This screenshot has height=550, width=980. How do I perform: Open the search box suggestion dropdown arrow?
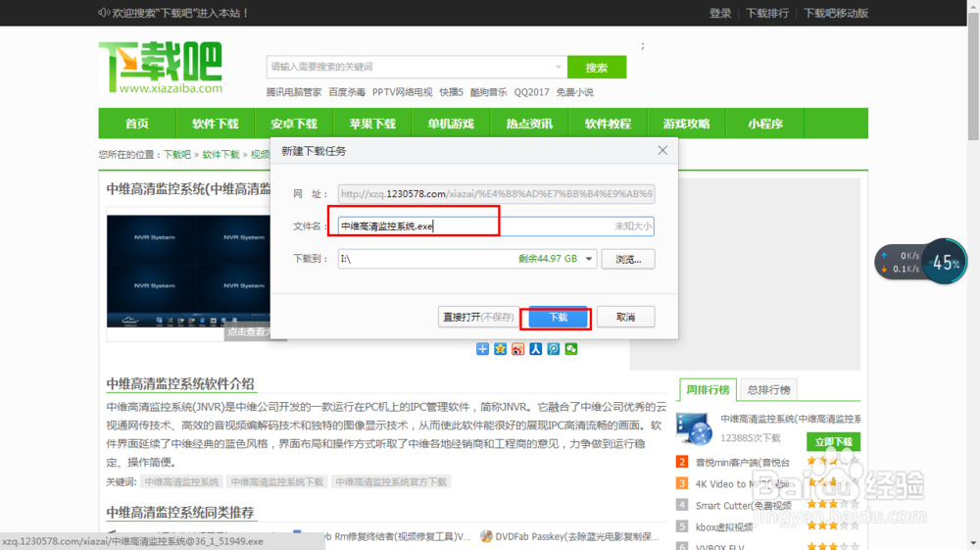559,67
